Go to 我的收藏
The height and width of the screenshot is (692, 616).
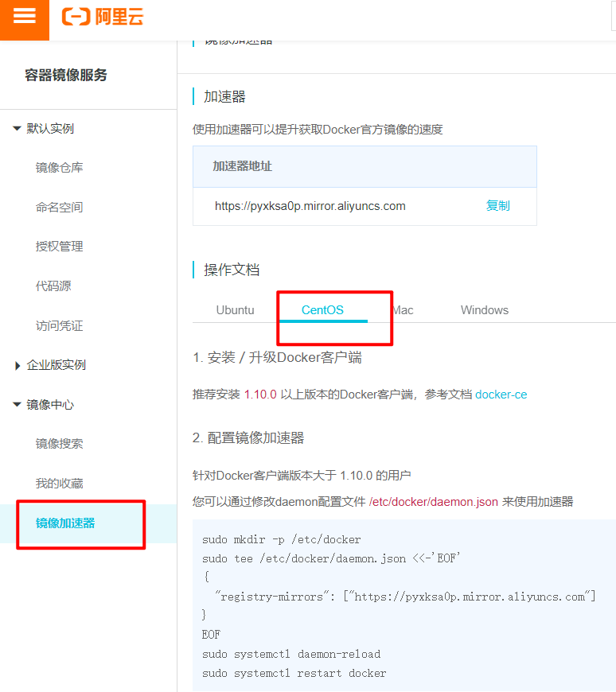tap(59, 484)
